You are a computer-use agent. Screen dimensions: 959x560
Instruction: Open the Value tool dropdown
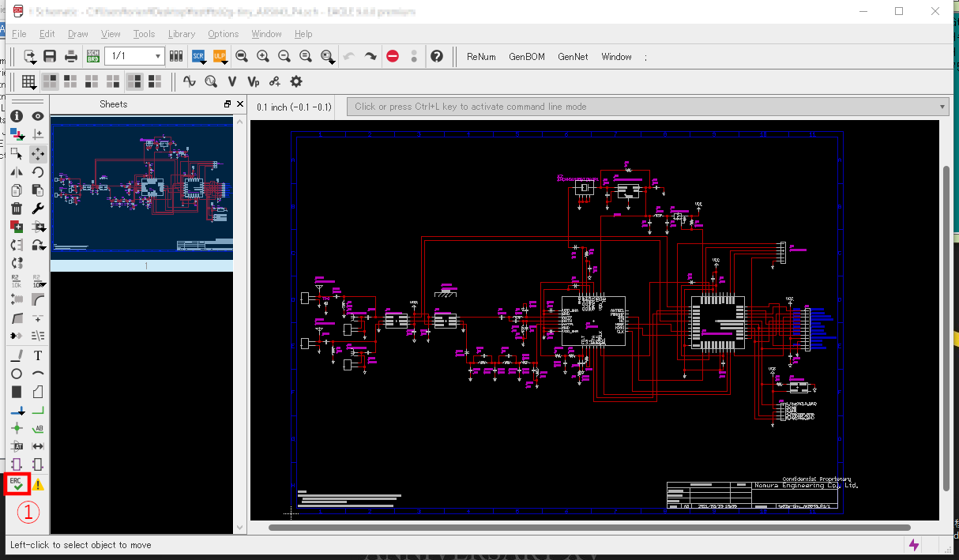(x=38, y=281)
